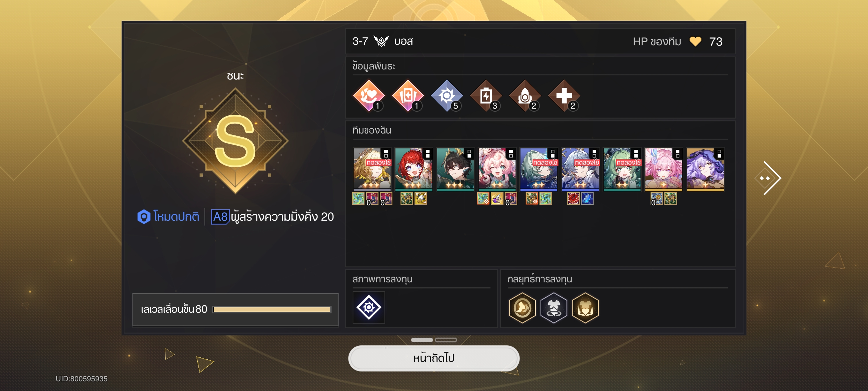
Task: Click the battery bond icon with count 3
Action: point(486,96)
